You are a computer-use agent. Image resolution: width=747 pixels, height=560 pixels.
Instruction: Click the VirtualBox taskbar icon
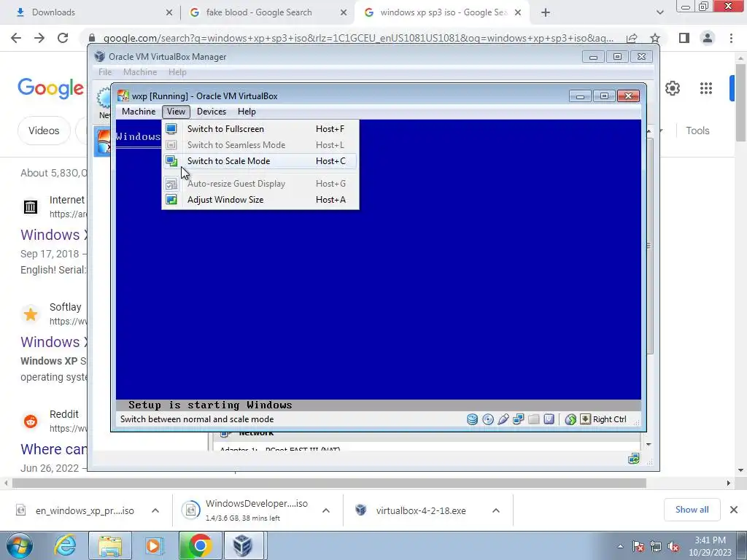pos(242,545)
